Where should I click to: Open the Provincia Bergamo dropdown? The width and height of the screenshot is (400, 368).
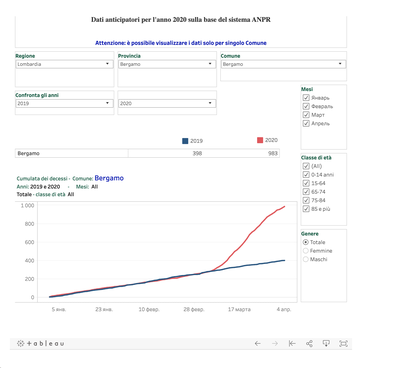point(167,64)
